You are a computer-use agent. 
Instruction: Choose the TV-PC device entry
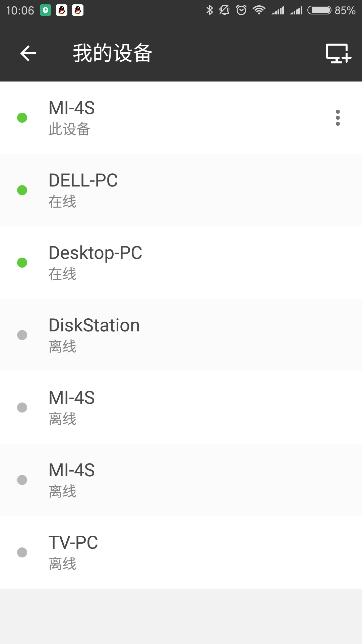[x=181, y=552]
